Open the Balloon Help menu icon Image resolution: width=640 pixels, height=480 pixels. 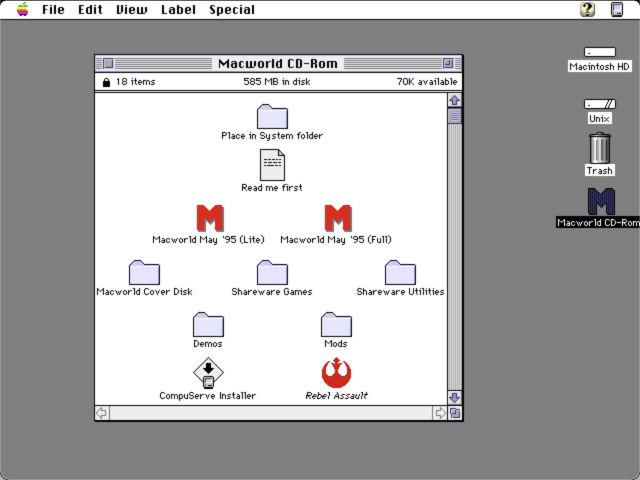(587, 9)
